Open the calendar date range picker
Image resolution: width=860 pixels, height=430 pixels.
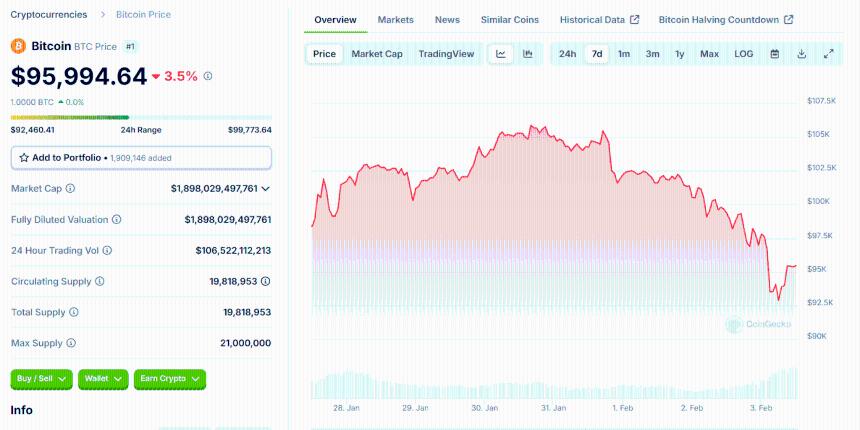click(x=774, y=54)
